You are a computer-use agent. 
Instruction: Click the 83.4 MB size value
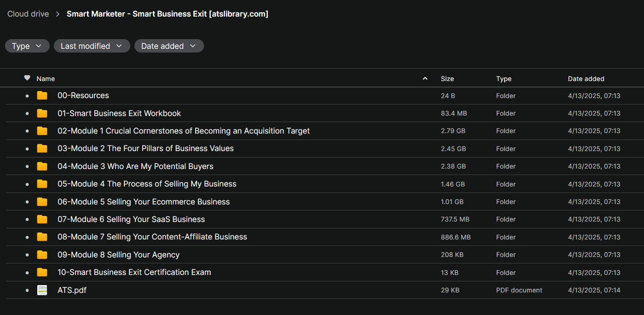pyautogui.click(x=454, y=113)
